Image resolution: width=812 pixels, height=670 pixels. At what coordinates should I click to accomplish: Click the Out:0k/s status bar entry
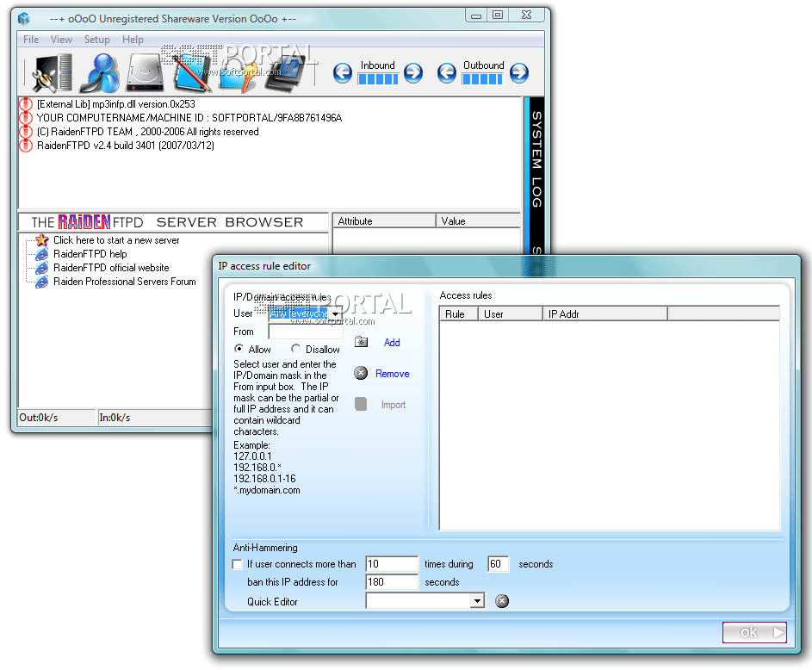[57, 418]
